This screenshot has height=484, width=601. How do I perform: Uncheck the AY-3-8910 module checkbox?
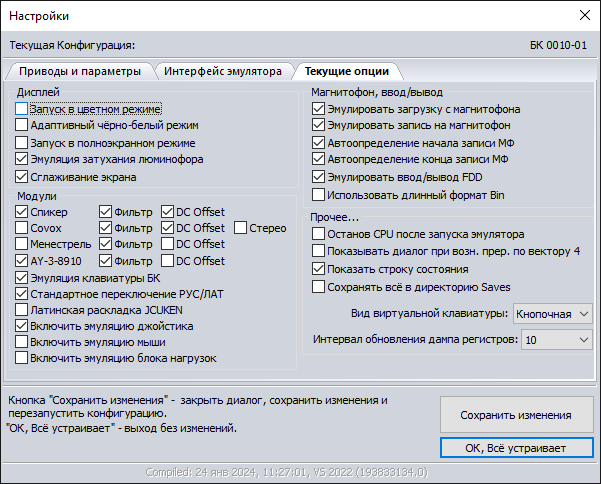pyautogui.click(x=22, y=261)
